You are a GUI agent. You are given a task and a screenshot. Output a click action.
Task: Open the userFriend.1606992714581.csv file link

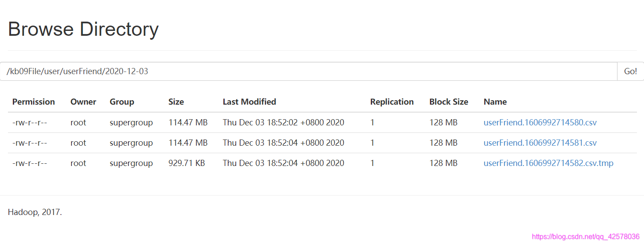click(540, 143)
